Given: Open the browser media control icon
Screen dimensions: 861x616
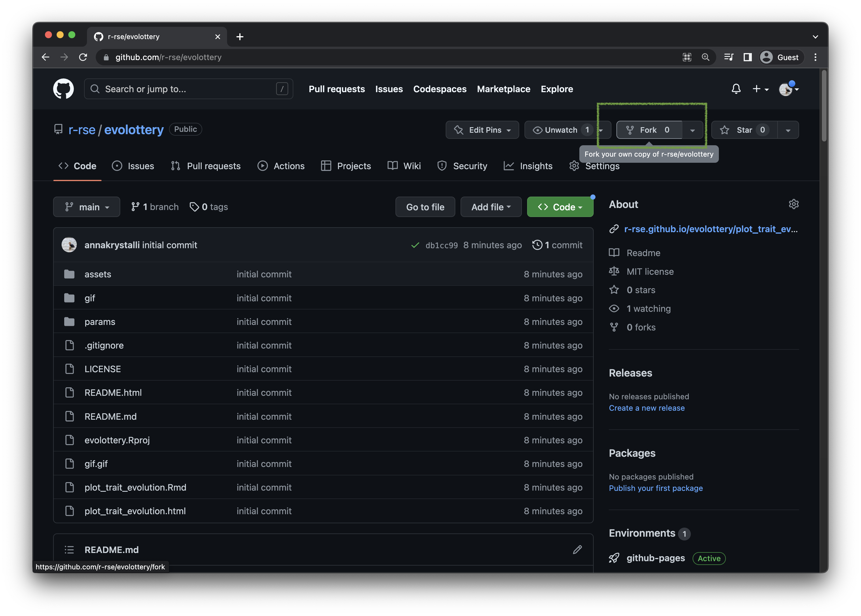Looking at the screenshot, I should tap(728, 57).
